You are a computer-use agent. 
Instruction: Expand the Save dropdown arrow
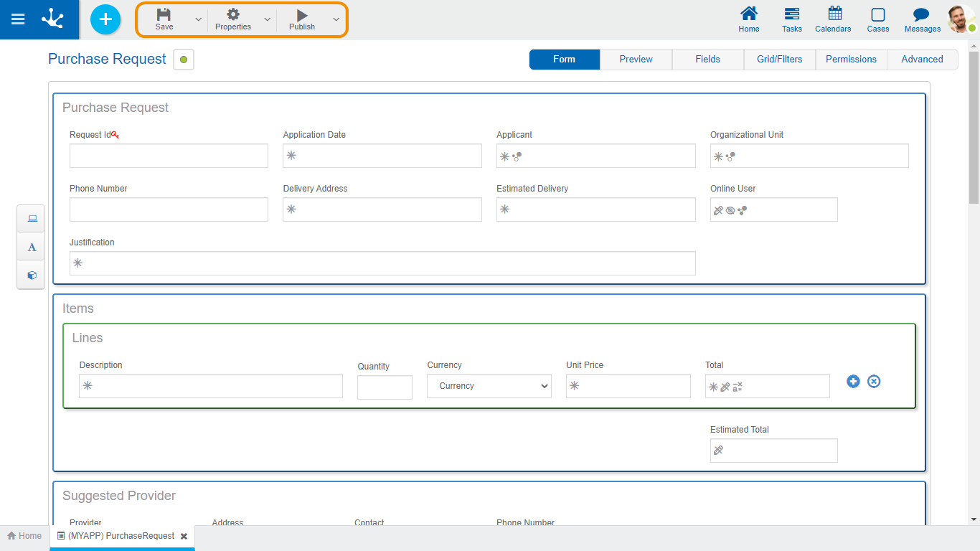(x=199, y=19)
